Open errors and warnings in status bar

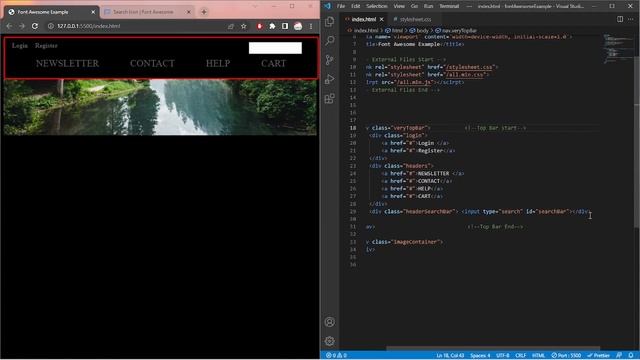pos(336,356)
